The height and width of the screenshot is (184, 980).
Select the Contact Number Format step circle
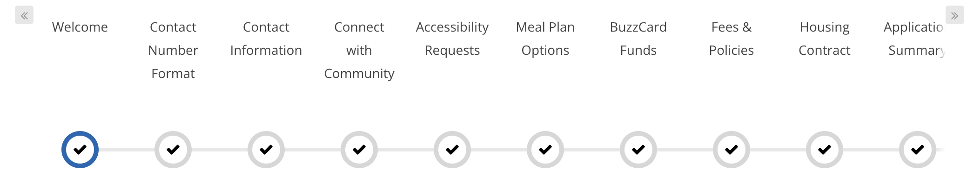[x=173, y=150]
